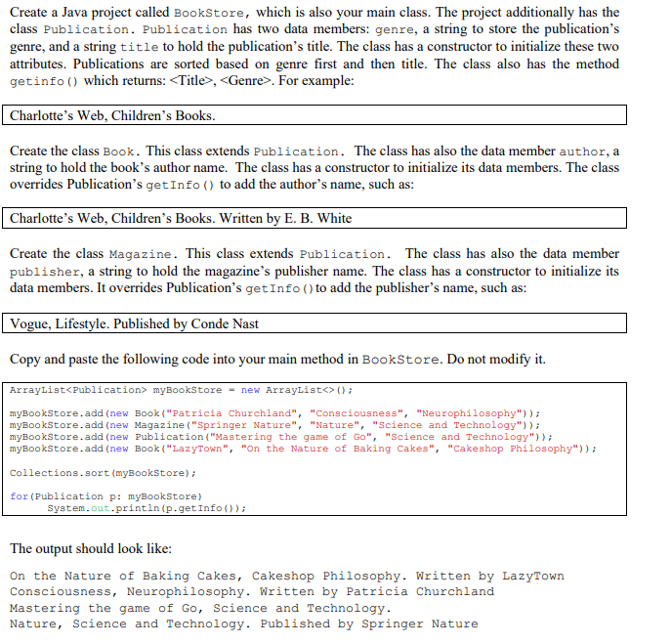Click the line "Collections.sort(myBookStore);"
The image size is (672, 644).
tap(103, 473)
